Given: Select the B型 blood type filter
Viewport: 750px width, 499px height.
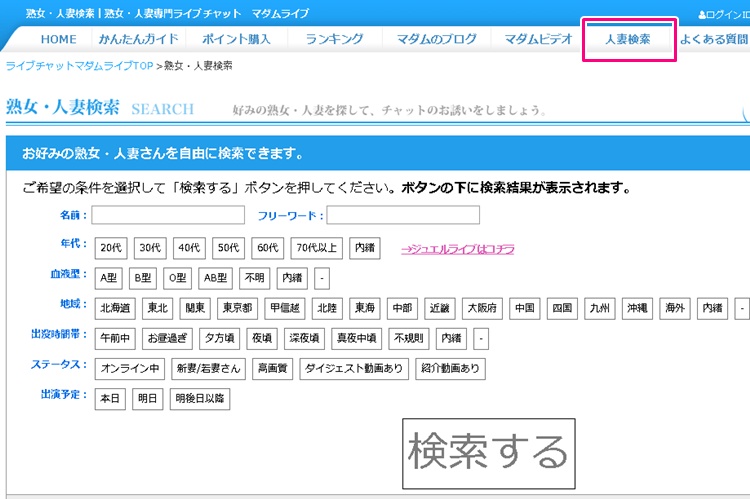Looking at the screenshot, I should coord(143,278).
